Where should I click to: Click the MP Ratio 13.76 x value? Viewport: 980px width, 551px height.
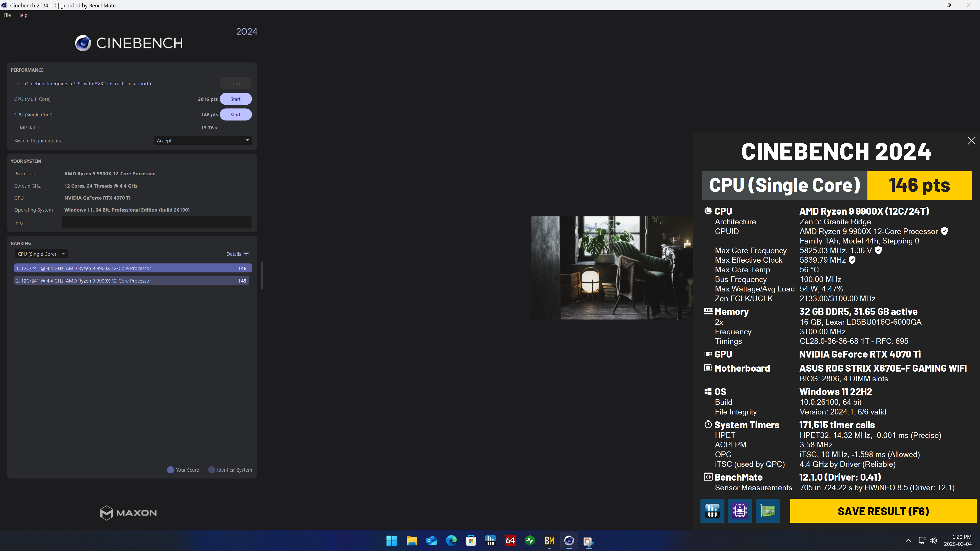click(x=209, y=128)
